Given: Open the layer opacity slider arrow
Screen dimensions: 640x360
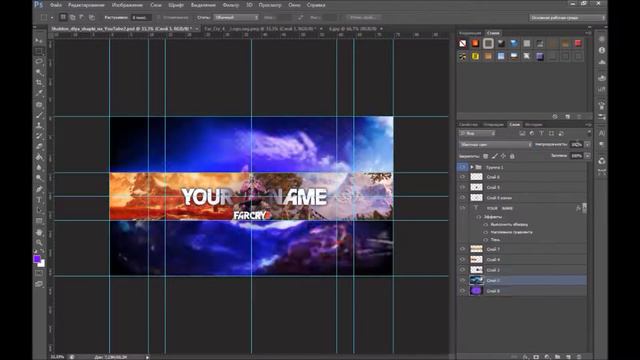Looking at the screenshot, I should (x=587, y=144).
